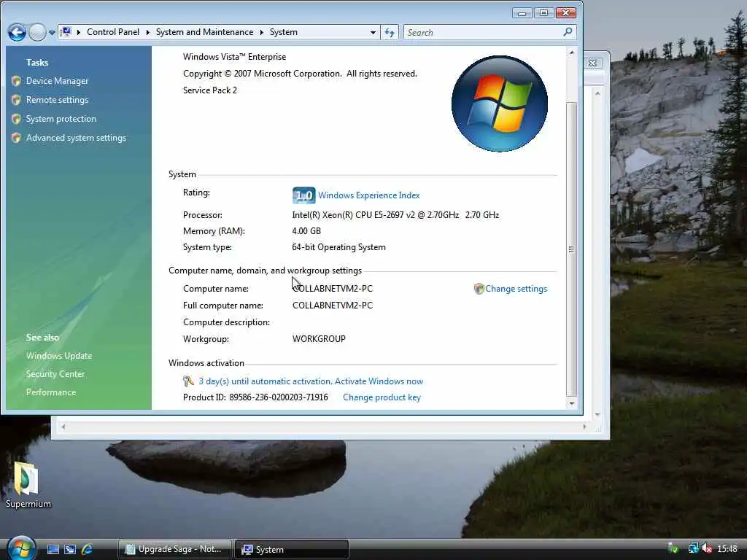Switch to Upgrade Saga Notepad taskbar button

174,549
